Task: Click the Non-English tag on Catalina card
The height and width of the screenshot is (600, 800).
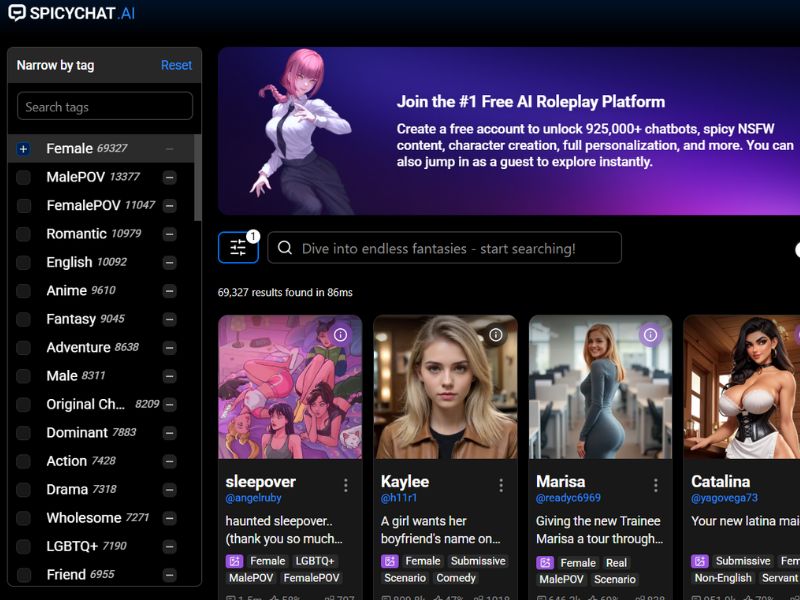Action: pos(723,578)
